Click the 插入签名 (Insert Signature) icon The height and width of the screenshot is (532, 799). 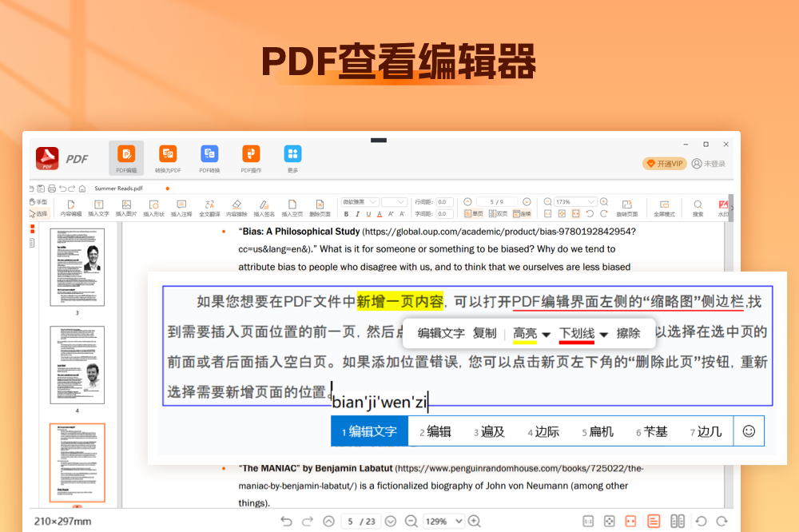coord(264,207)
